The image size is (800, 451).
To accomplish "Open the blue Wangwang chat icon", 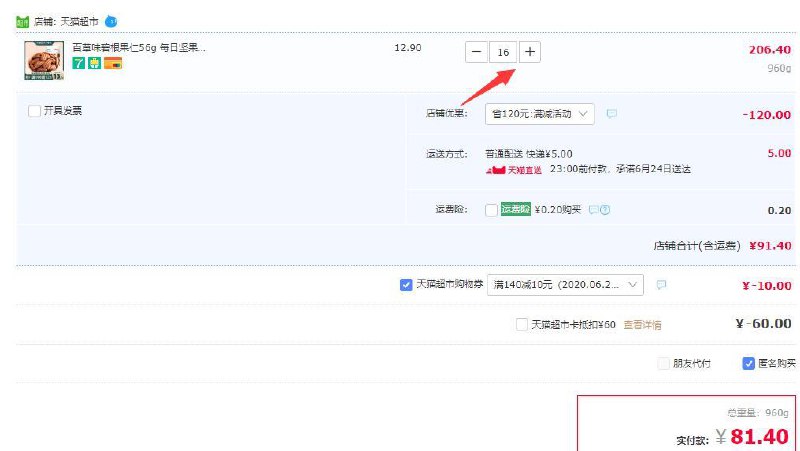I will coord(111,22).
